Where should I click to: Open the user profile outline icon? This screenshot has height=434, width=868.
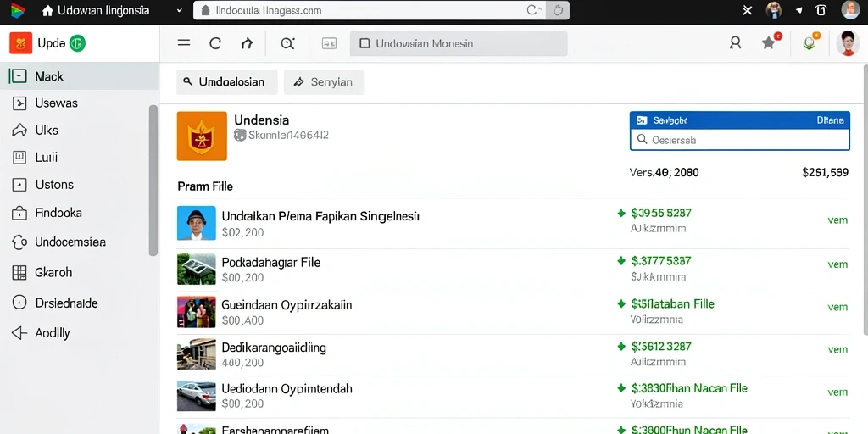(x=735, y=43)
